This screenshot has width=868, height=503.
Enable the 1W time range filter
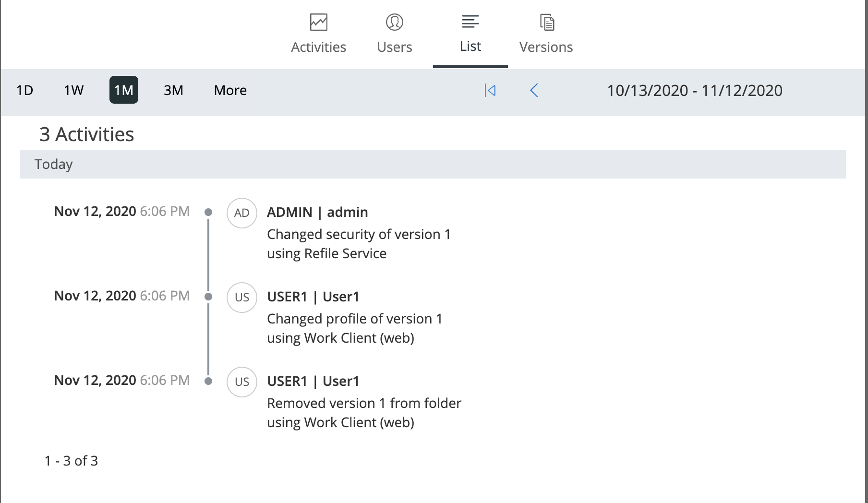pos(73,90)
